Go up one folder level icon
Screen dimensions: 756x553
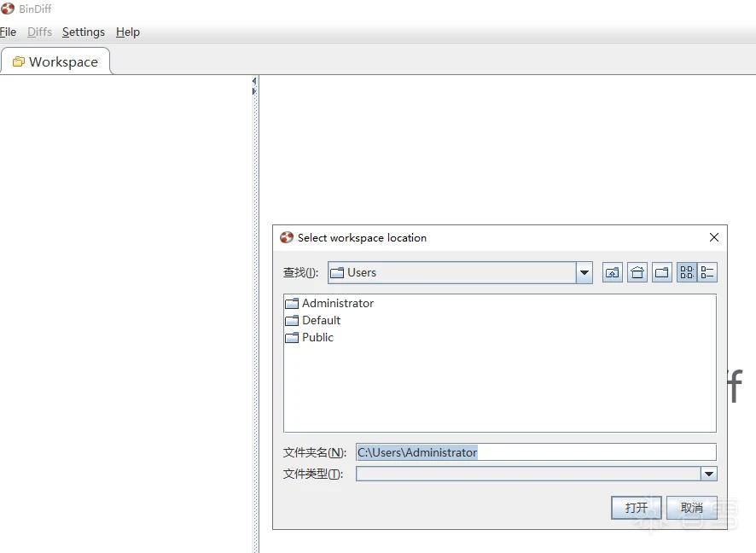point(613,272)
